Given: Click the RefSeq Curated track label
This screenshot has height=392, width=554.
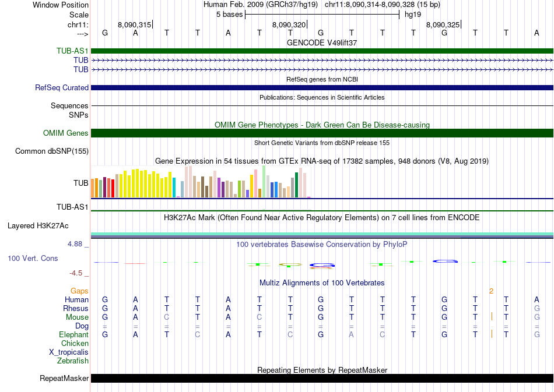Looking at the screenshot, I should pyautogui.click(x=61, y=87).
